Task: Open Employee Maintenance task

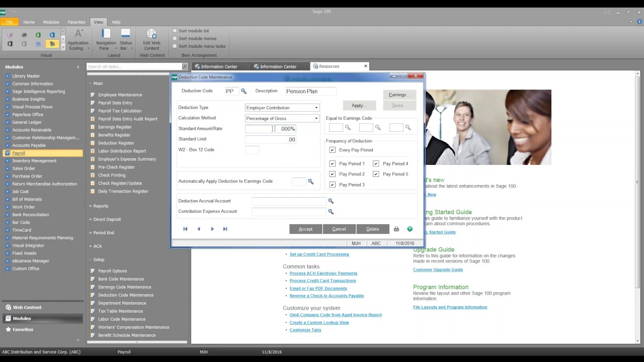Action: [120, 95]
